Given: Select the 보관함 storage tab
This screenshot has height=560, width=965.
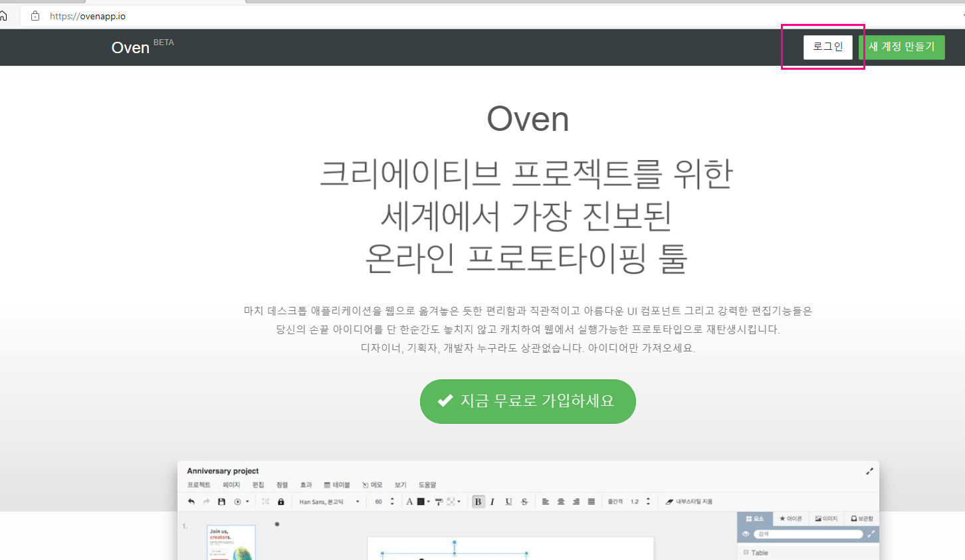Looking at the screenshot, I should (862, 519).
